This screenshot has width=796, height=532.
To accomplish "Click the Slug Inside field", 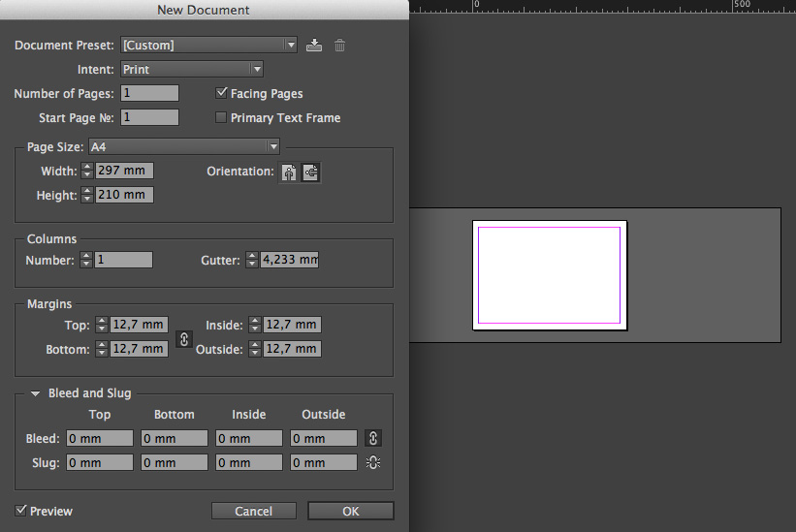I will click(249, 462).
